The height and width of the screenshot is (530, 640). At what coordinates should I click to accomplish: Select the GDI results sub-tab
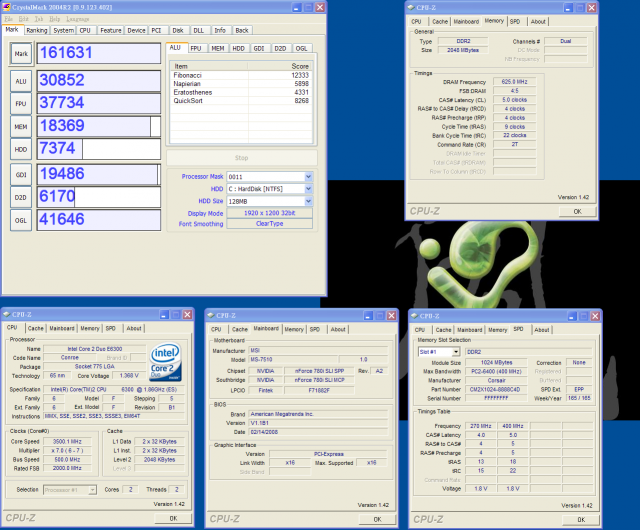(259, 48)
